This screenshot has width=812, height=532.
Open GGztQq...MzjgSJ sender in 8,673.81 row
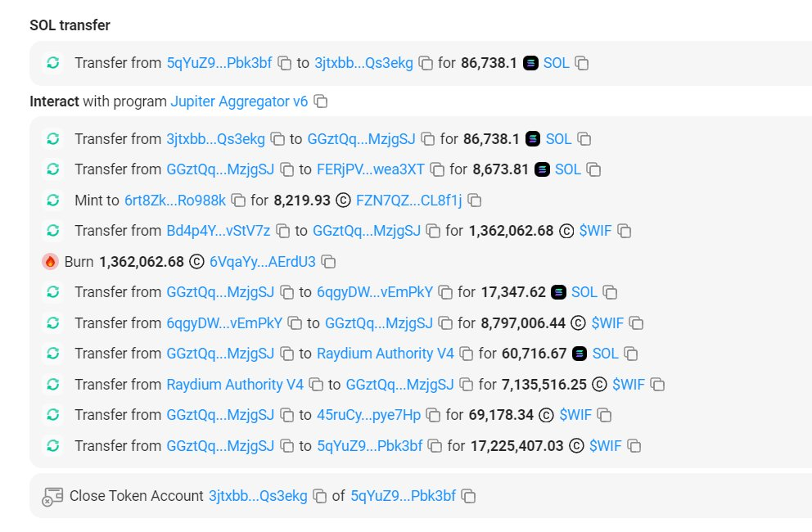[x=220, y=170]
